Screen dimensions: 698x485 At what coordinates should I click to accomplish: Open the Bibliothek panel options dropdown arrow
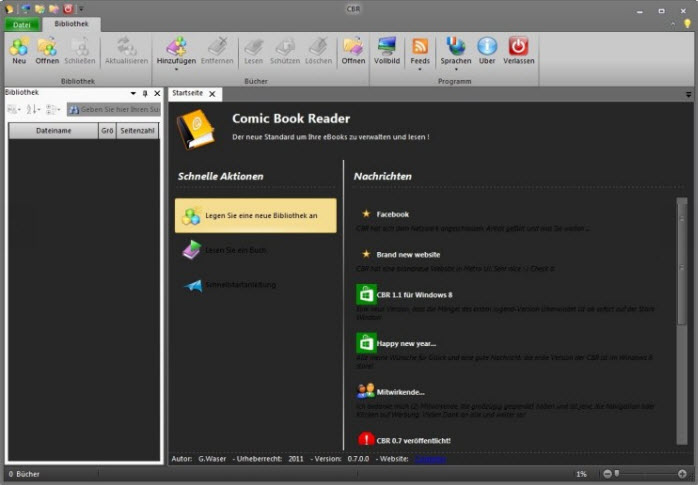tap(133, 93)
